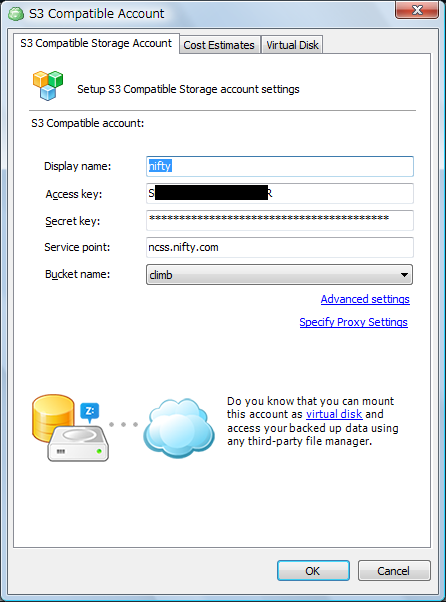This screenshot has width=446, height=602.
Task: Click the green app icon in title bar
Action: [x=16, y=14]
